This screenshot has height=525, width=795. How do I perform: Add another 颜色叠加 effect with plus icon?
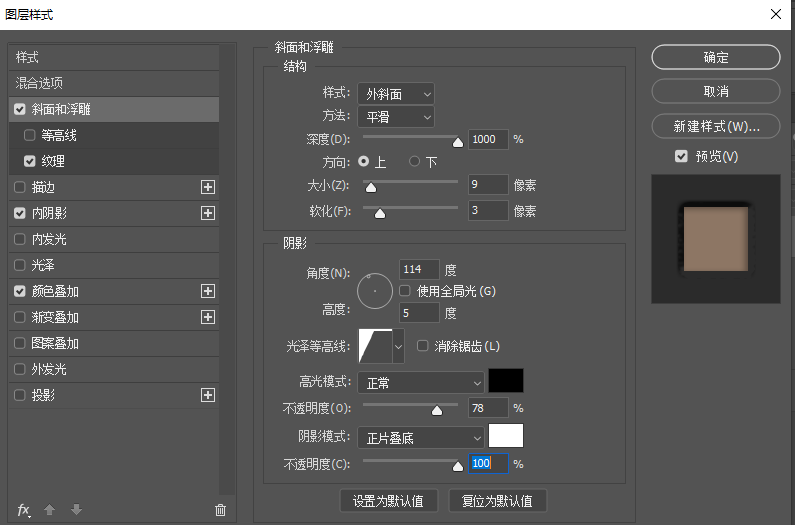click(x=208, y=291)
